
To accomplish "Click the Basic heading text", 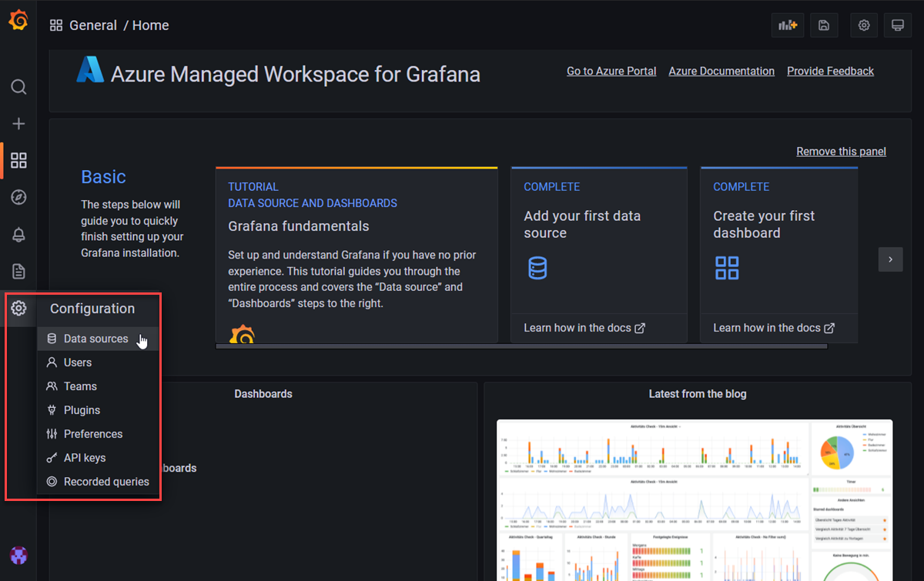I will point(103,176).
